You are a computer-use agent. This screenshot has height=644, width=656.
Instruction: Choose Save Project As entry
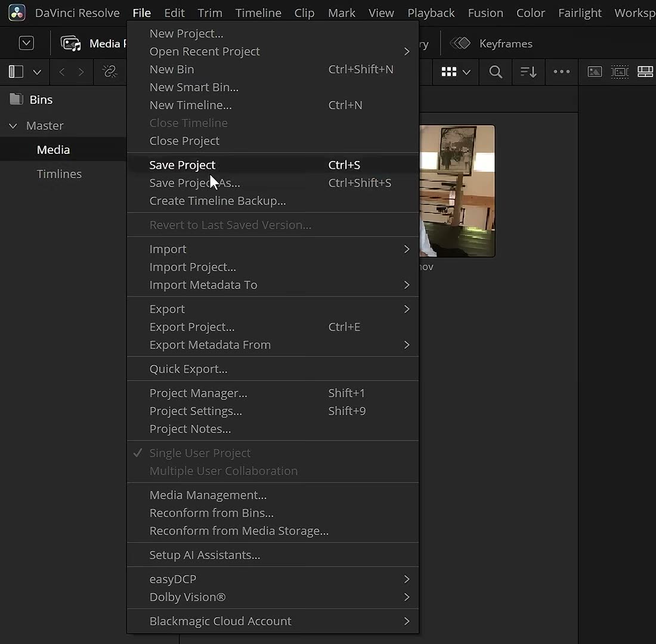point(273,183)
